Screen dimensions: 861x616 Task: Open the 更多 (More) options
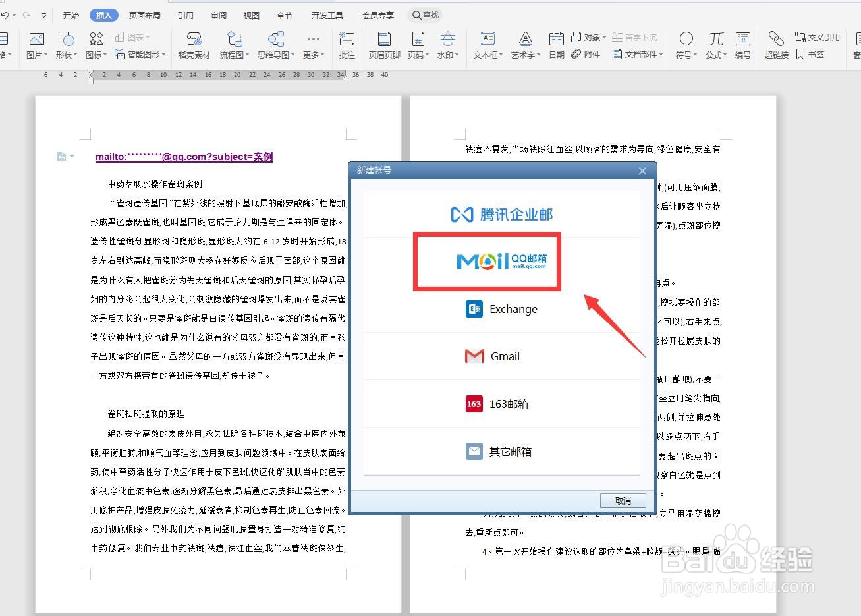314,45
